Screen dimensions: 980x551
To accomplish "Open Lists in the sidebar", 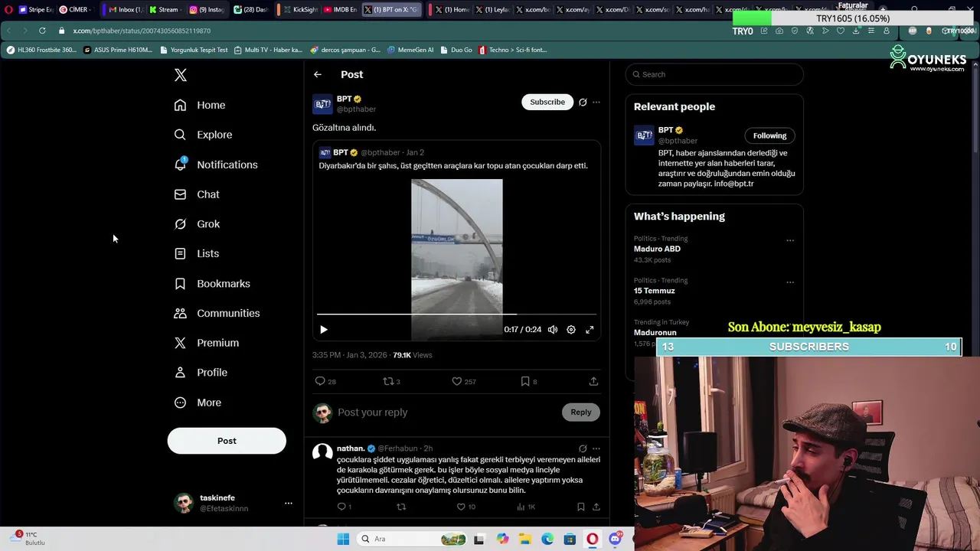I will pos(197,253).
